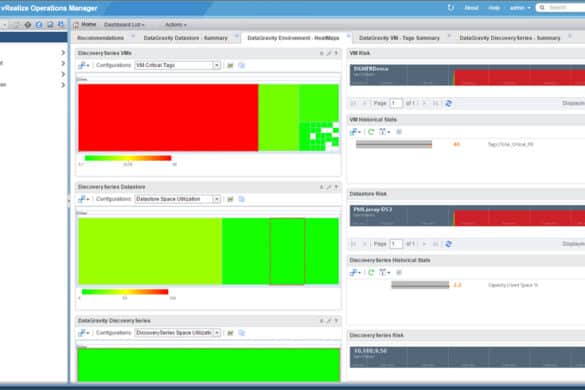The image size is (585, 390).
Task: Click green refresh icon in VM Historical Stats
Action: click(x=371, y=132)
